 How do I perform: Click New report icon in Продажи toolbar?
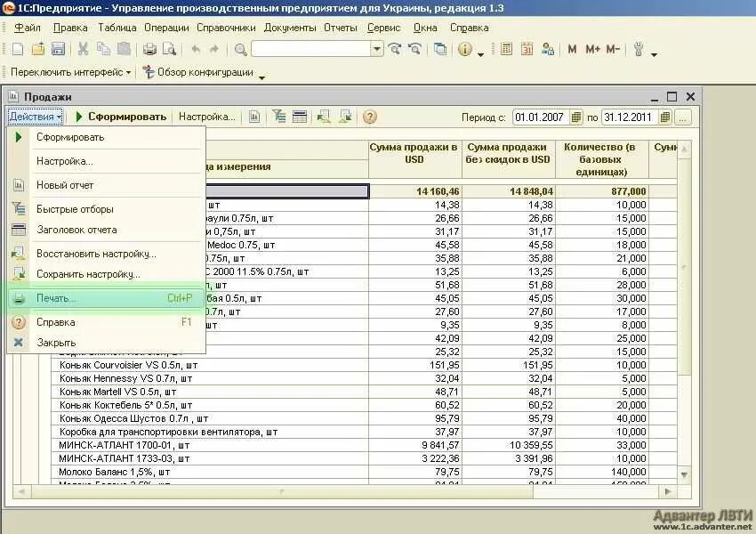point(254,117)
